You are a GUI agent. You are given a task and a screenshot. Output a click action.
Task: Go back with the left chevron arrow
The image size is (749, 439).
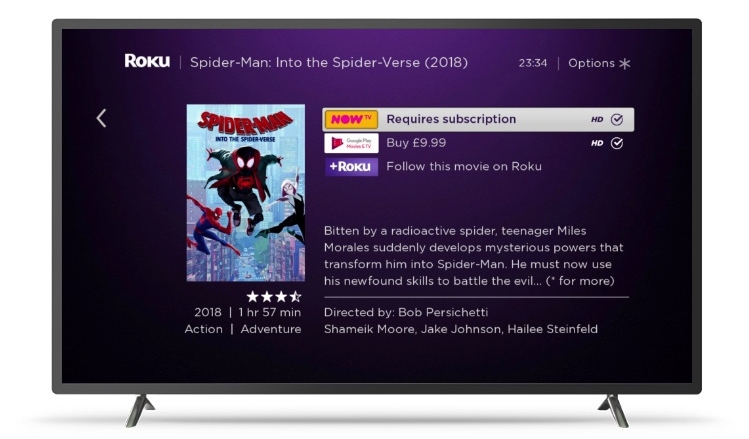[101, 118]
